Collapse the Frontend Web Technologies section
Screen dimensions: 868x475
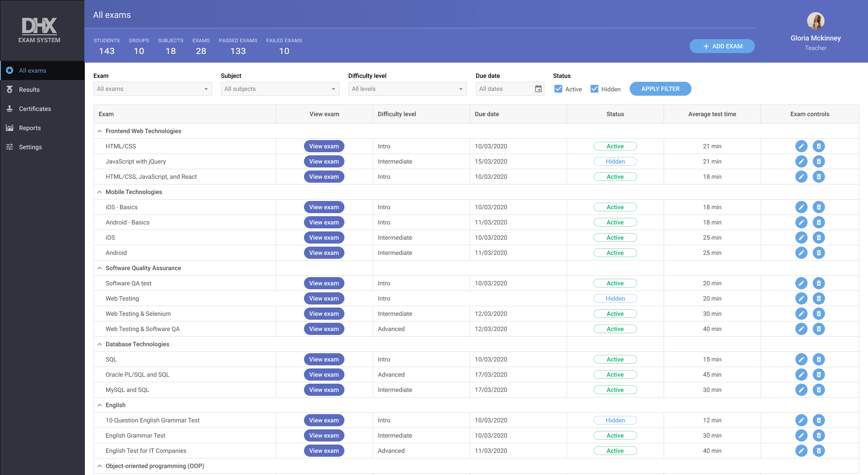99,131
